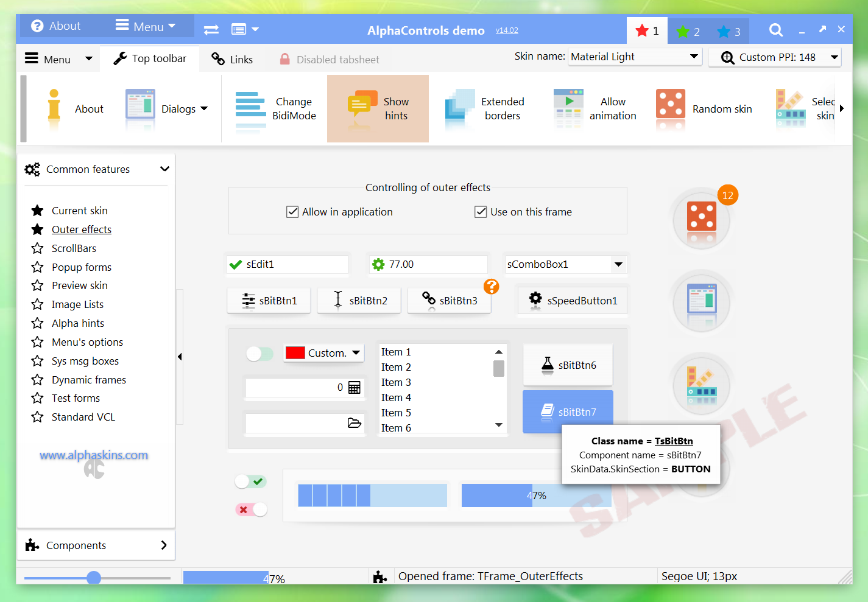Open the Skin name dropdown
The image size is (868, 602).
[x=694, y=57]
